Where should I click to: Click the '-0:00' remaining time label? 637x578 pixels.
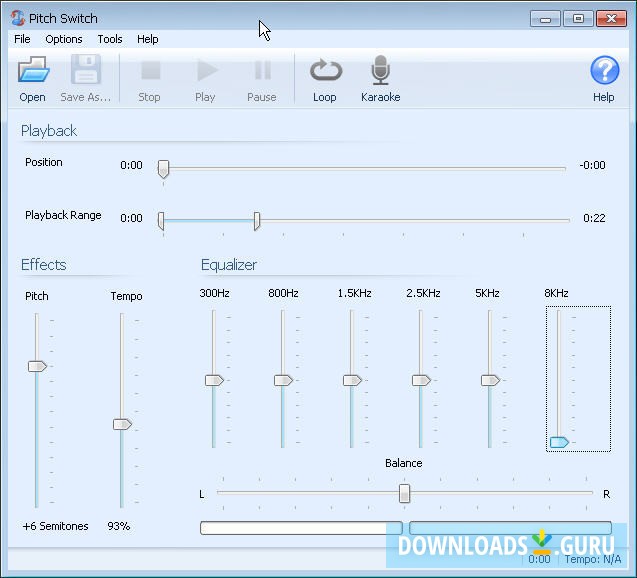(x=592, y=165)
